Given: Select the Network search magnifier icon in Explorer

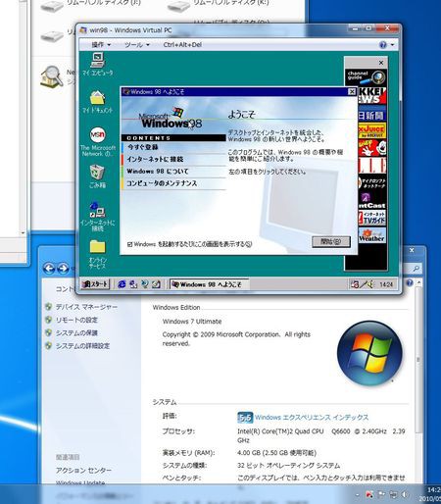Looking at the screenshot, I should [52, 76].
